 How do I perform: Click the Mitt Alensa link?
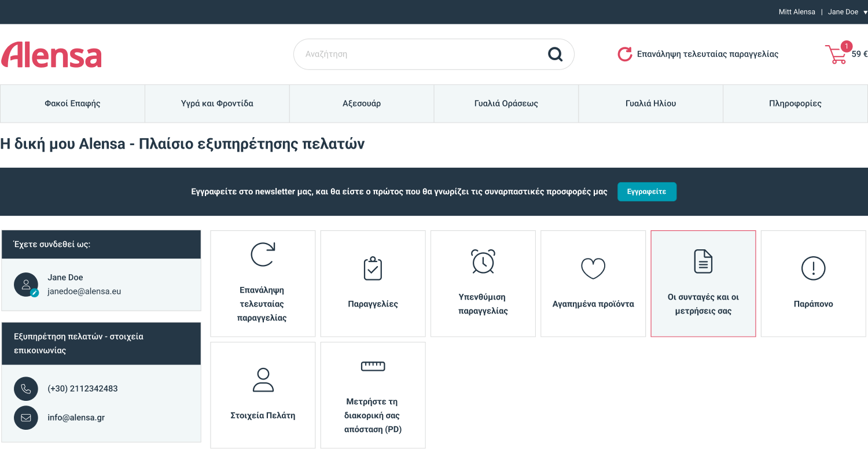tap(797, 12)
